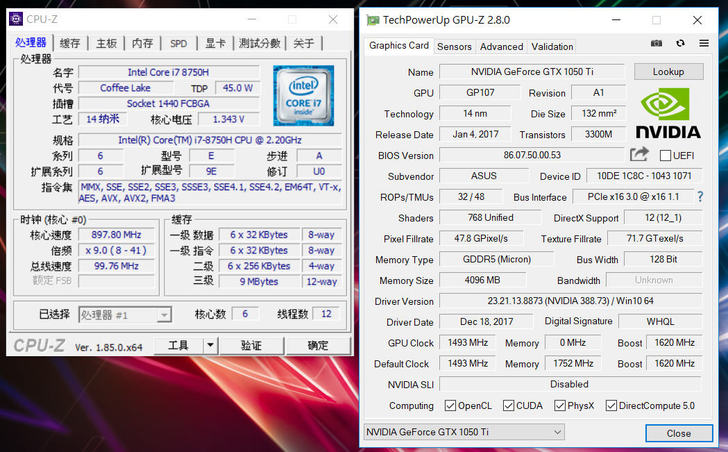Click the Release Date value Jan 4, 2017
Screen dimensions: 728x452
[475, 134]
